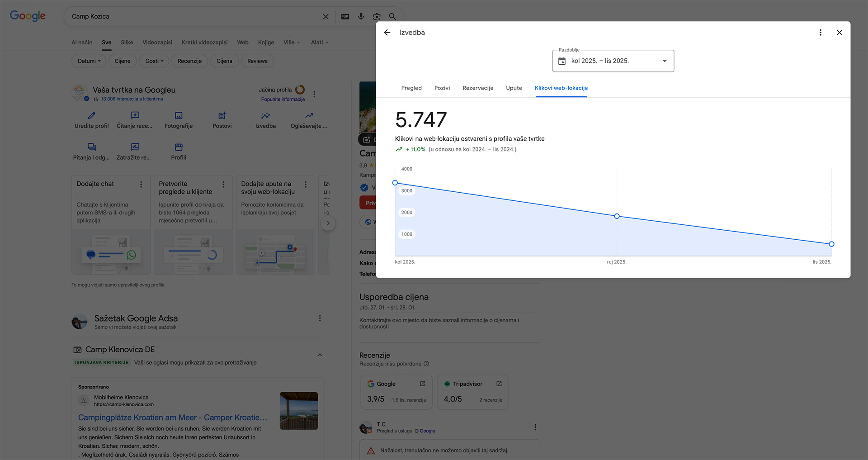Click the back arrow in Izvedba panel
Viewport: 868px width, 460px height.
387,33
